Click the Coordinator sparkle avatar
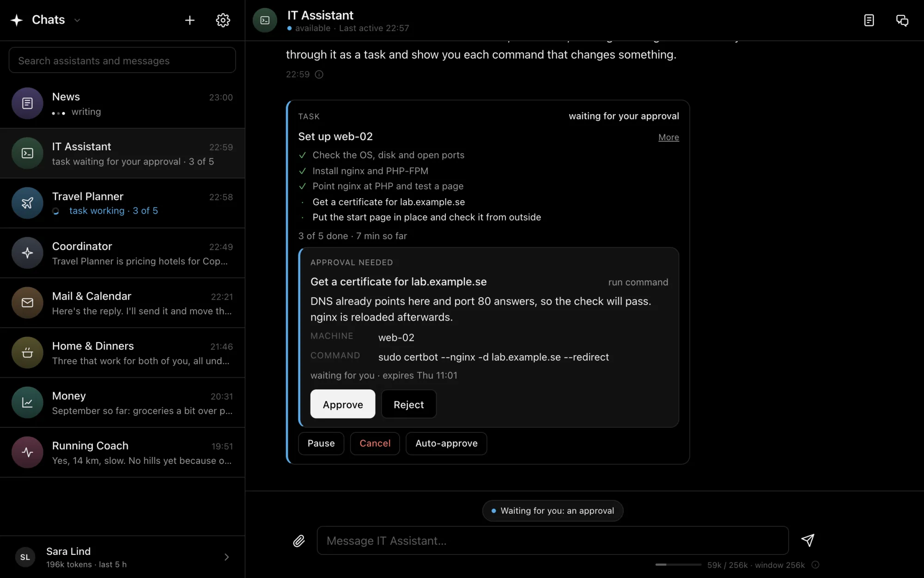Image resolution: width=924 pixels, height=578 pixels. click(x=27, y=253)
